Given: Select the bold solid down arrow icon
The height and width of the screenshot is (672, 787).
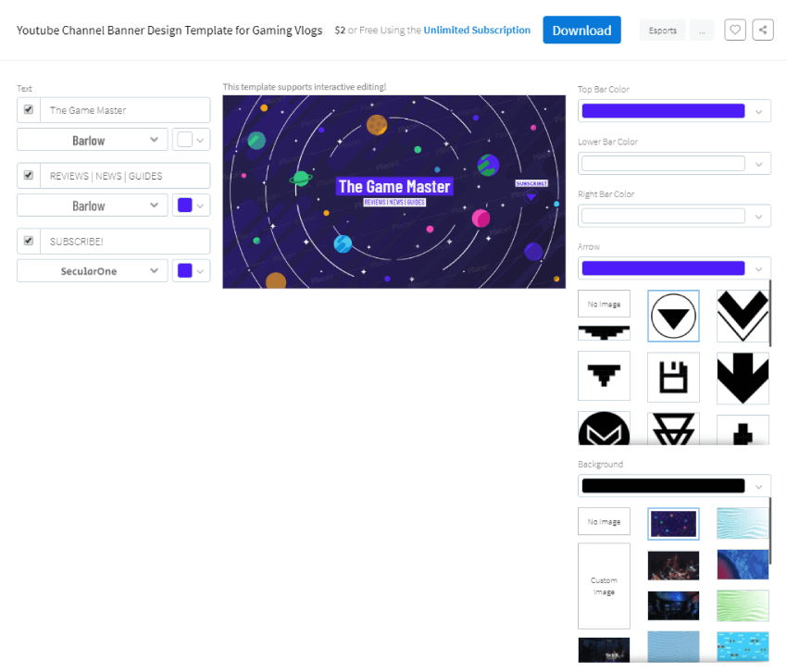Looking at the screenshot, I should (x=743, y=377).
